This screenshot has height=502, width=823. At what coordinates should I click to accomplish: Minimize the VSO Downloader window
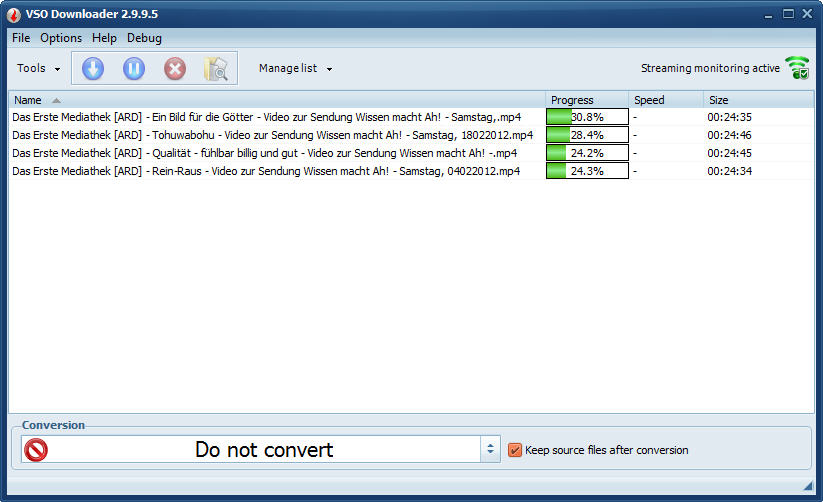coord(768,15)
